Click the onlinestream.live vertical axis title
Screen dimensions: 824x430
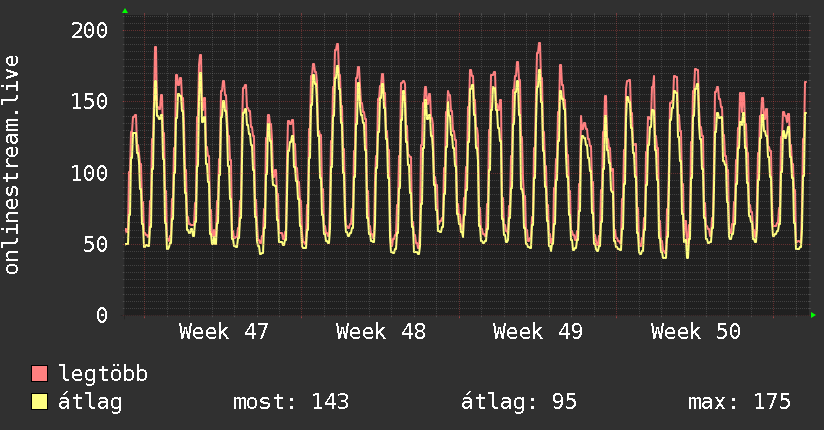click(x=11, y=165)
